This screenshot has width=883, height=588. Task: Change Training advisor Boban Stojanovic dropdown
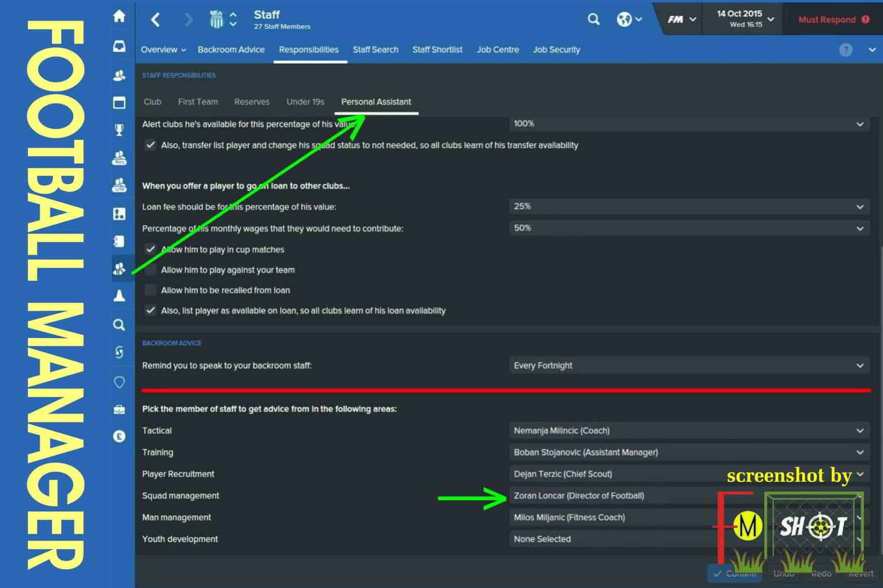pyautogui.click(x=689, y=452)
